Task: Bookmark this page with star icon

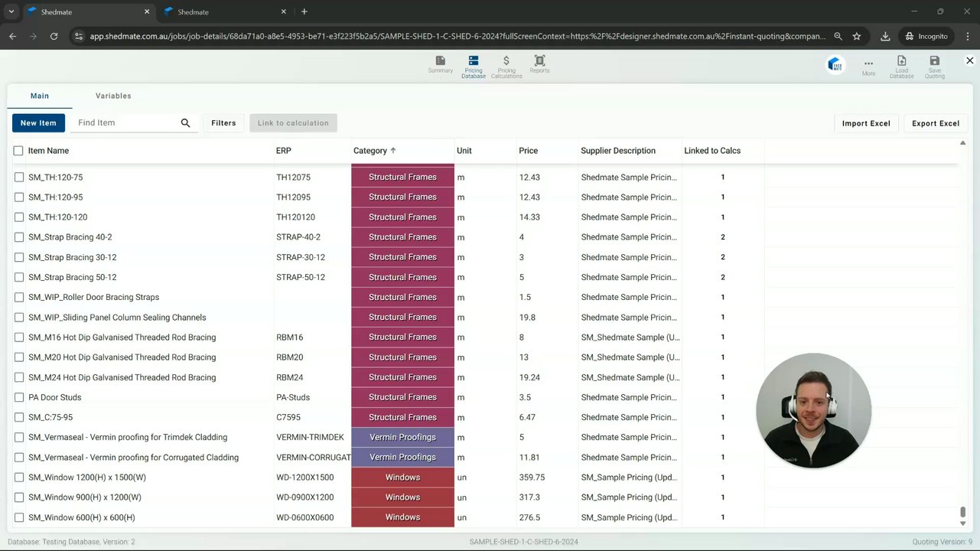Action: click(857, 36)
